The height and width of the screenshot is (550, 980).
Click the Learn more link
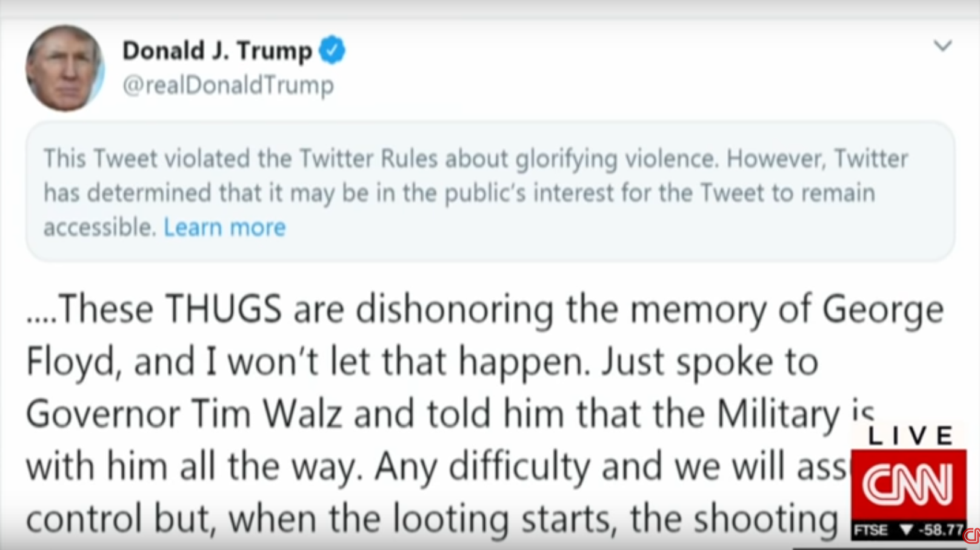tap(225, 227)
